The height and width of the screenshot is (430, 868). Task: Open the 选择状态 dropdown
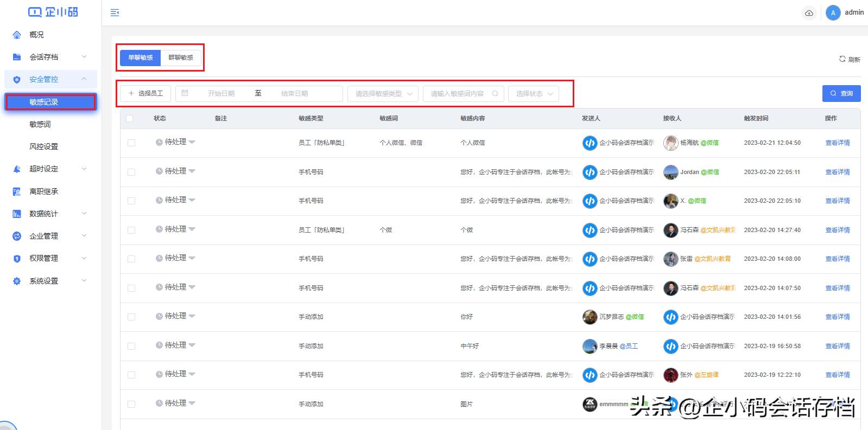point(534,94)
